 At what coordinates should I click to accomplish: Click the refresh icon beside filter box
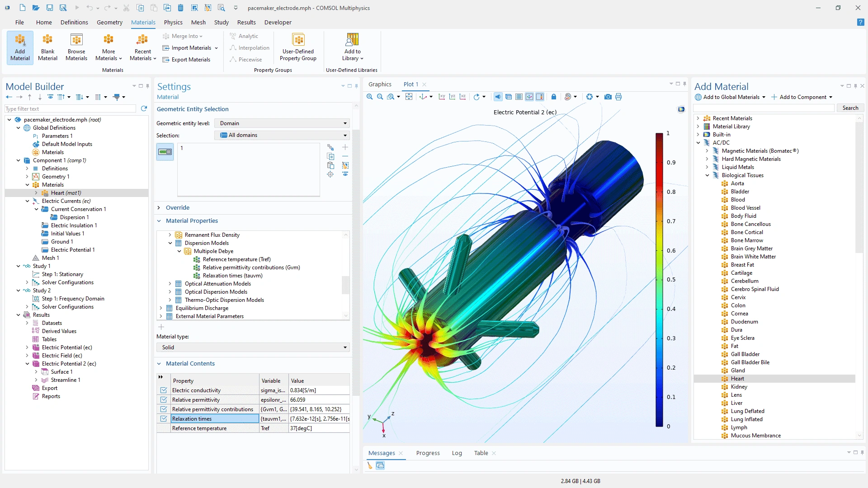click(x=144, y=108)
